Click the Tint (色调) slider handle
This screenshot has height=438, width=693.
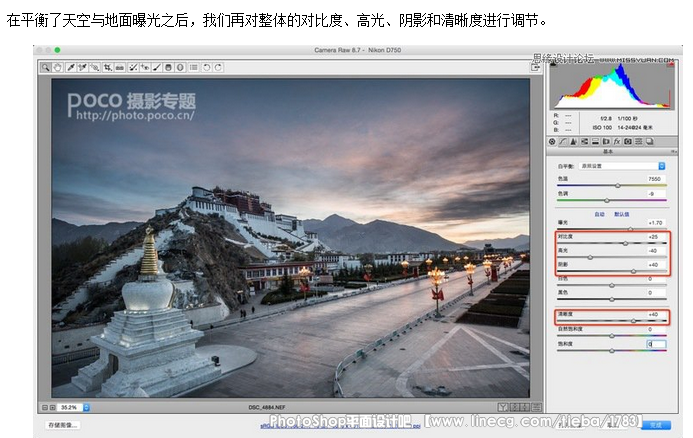click(x=607, y=200)
